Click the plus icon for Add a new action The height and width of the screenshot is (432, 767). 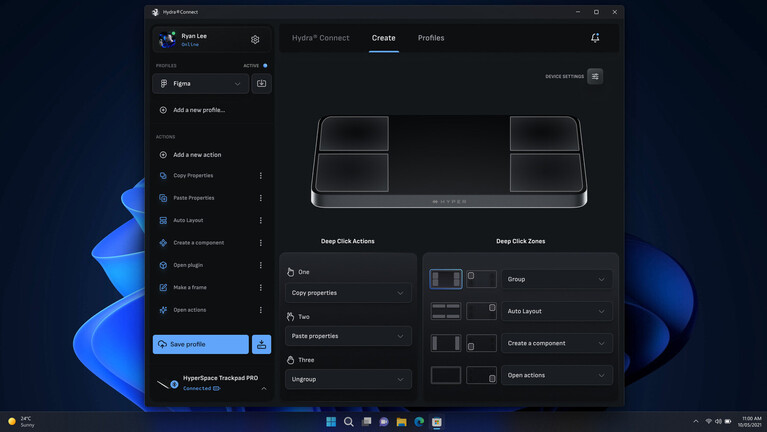[x=163, y=155]
